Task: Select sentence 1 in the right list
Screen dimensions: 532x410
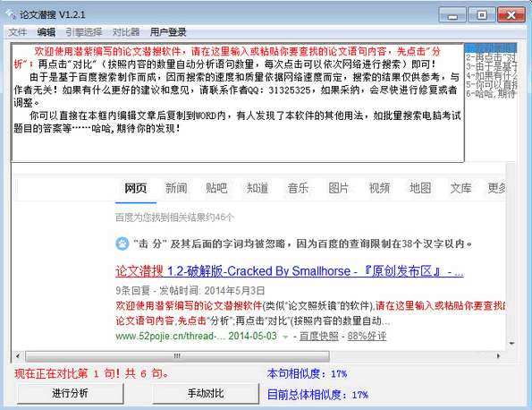Action: coord(491,48)
